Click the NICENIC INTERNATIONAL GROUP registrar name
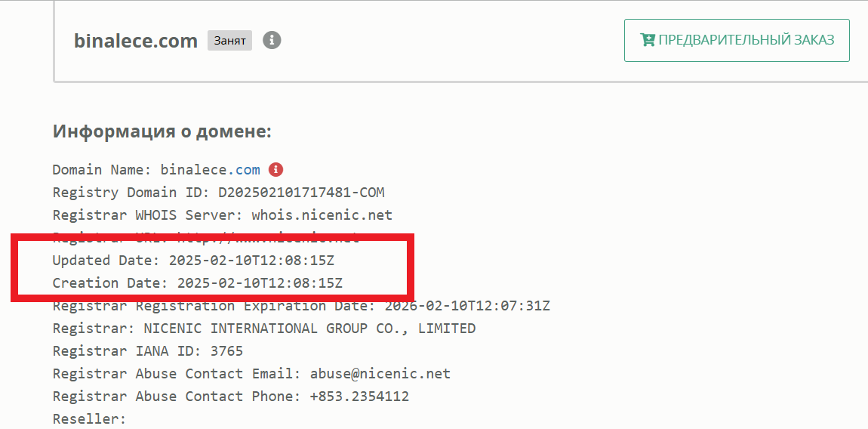Screen dimensions: 868x429 coord(309,329)
